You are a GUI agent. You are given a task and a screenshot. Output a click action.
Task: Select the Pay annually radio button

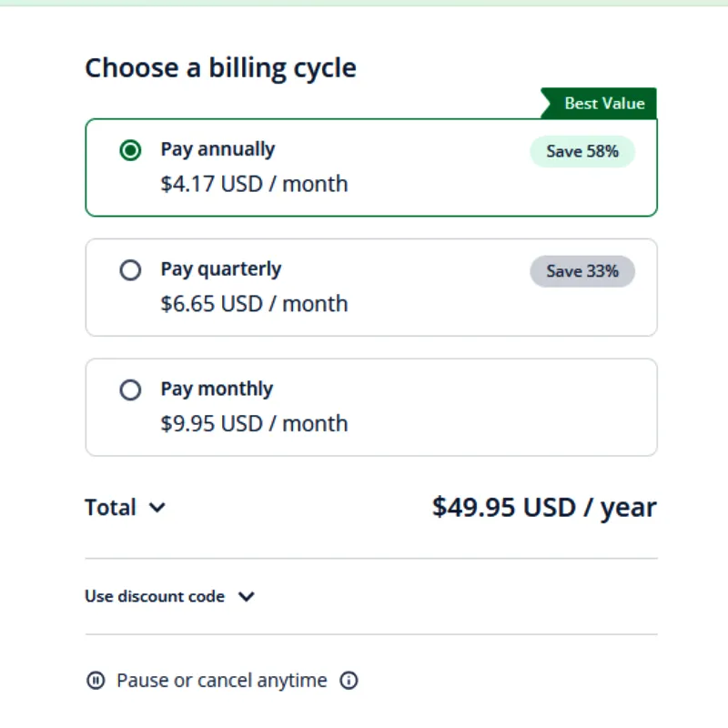pyautogui.click(x=130, y=150)
